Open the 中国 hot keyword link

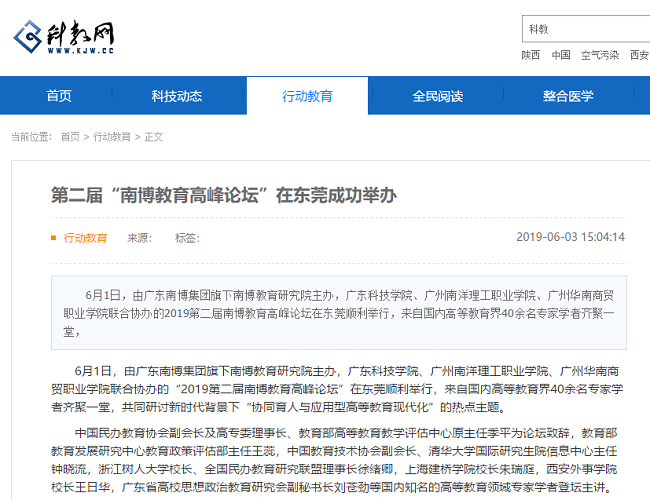pos(561,55)
